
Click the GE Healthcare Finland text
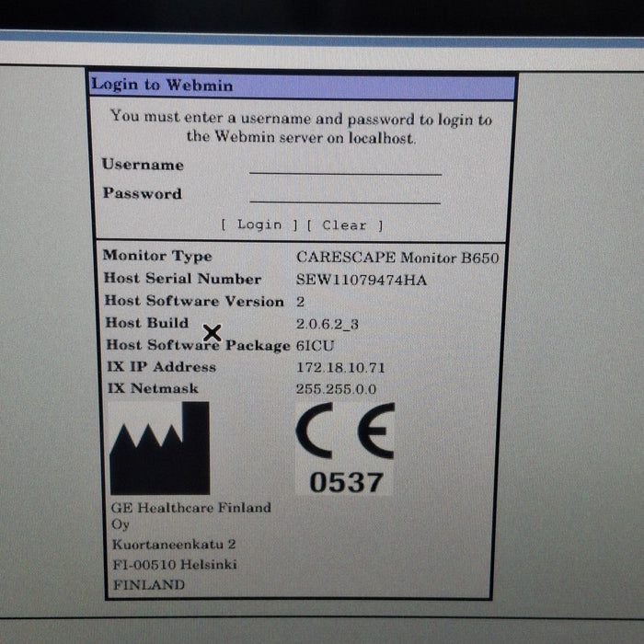click(x=191, y=508)
